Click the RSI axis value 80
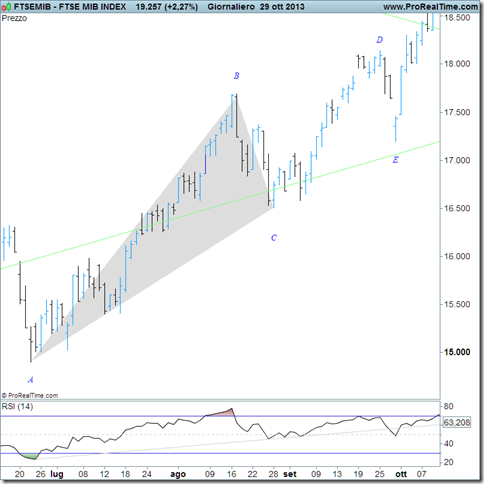This screenshot has width=484, height=484. tap(449, 406)
